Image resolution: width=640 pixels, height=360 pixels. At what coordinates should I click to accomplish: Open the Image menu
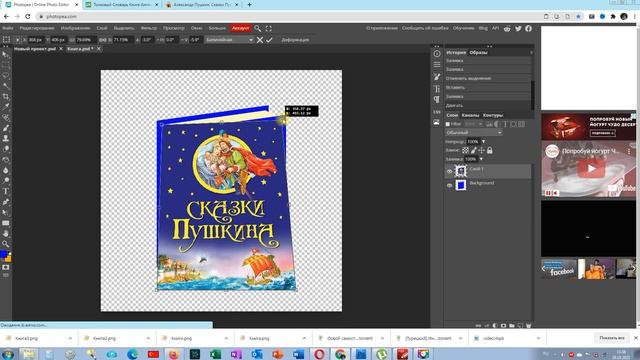click(x=76, y=28)
